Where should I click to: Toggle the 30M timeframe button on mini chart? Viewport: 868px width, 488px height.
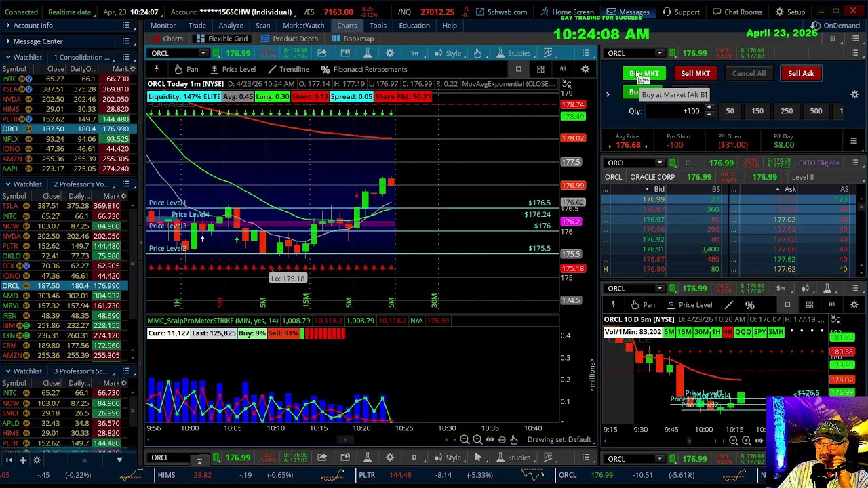click(x=701, y=332)
